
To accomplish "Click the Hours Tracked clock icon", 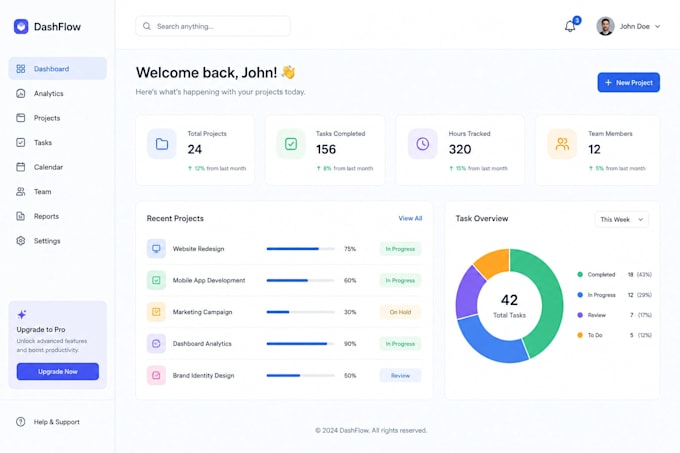I will tap(423, 144).
